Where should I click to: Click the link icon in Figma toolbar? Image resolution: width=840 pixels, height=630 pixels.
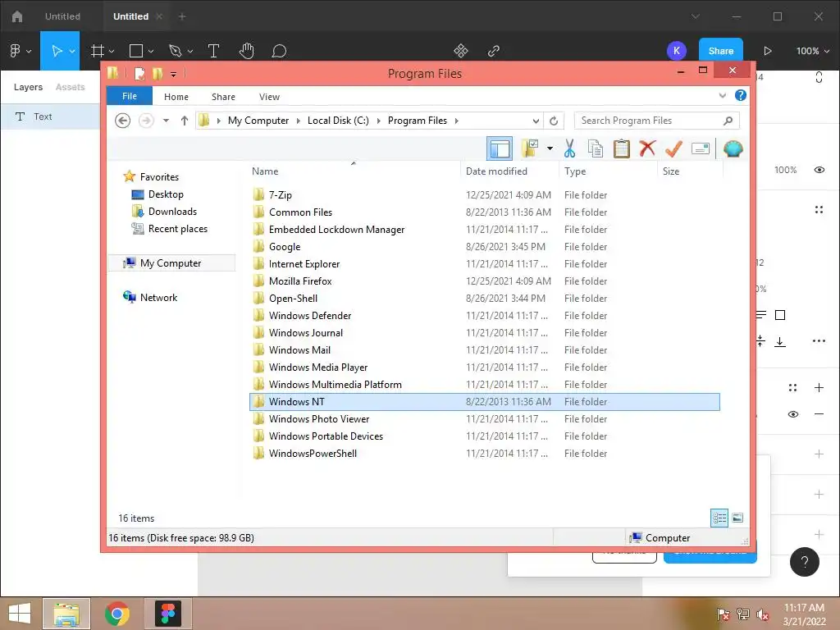493,51
